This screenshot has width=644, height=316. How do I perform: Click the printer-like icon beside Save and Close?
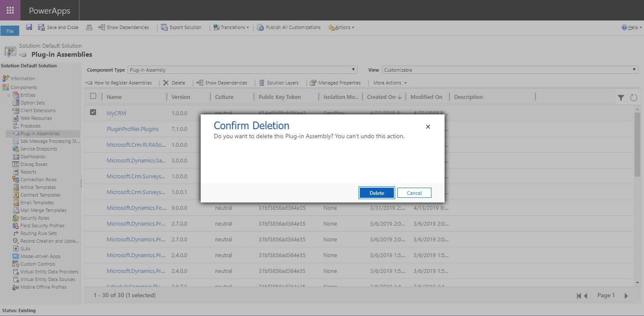89,27
